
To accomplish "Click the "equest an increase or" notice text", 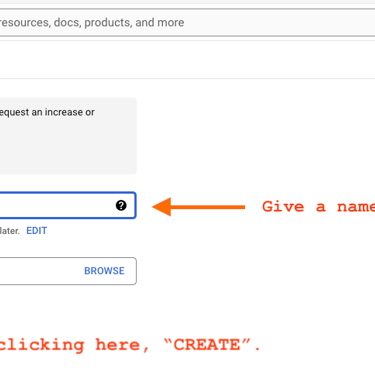I will 47,112.
